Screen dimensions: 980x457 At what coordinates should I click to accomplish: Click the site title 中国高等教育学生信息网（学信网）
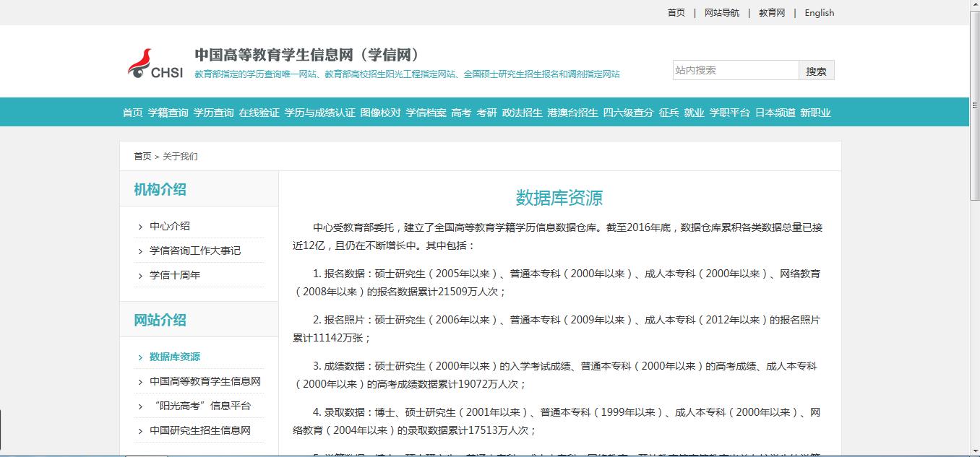point(310,55)
